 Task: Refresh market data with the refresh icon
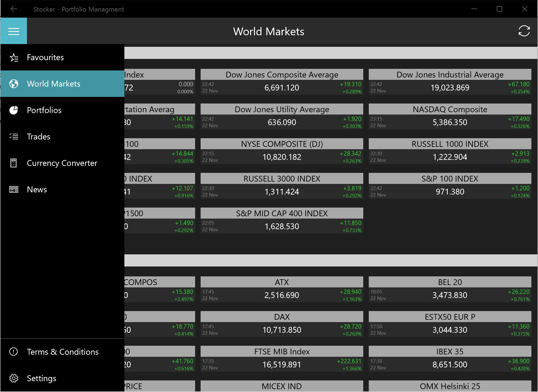[524, 31]
